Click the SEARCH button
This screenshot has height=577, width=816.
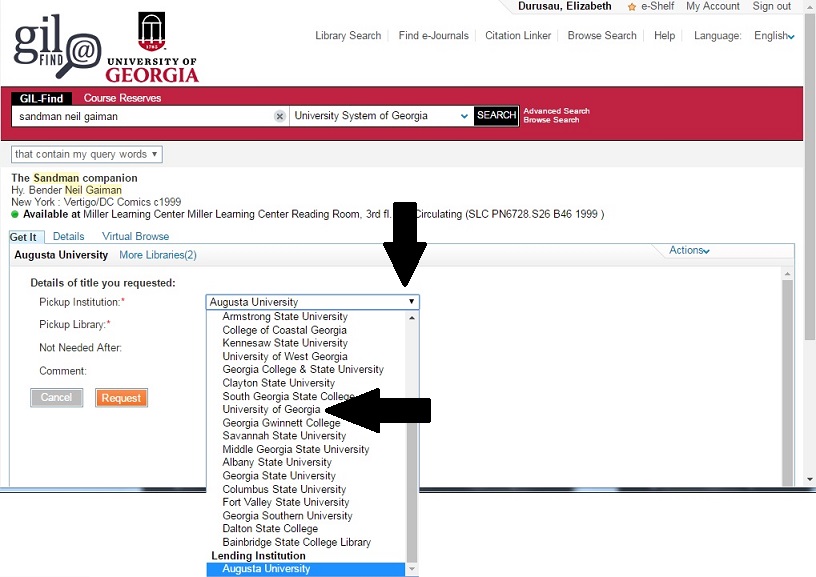tap(496, 116)
